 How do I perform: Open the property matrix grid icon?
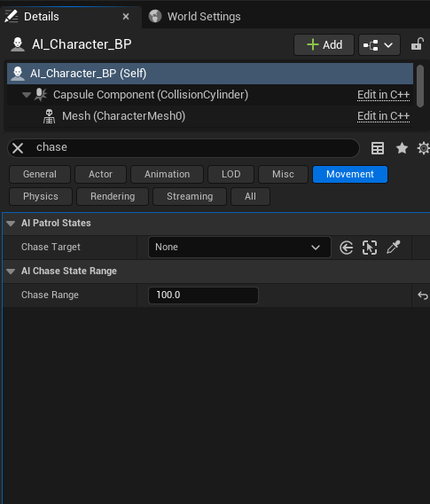coord(378,148)
